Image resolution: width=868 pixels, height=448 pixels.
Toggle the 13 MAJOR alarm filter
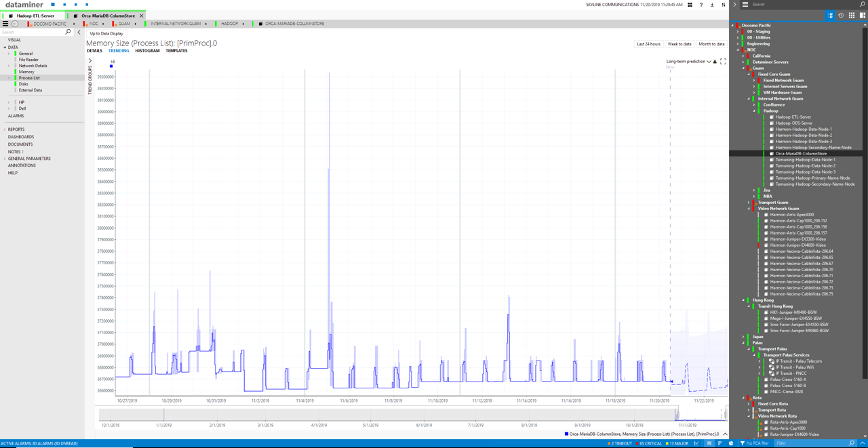[677, 443]
